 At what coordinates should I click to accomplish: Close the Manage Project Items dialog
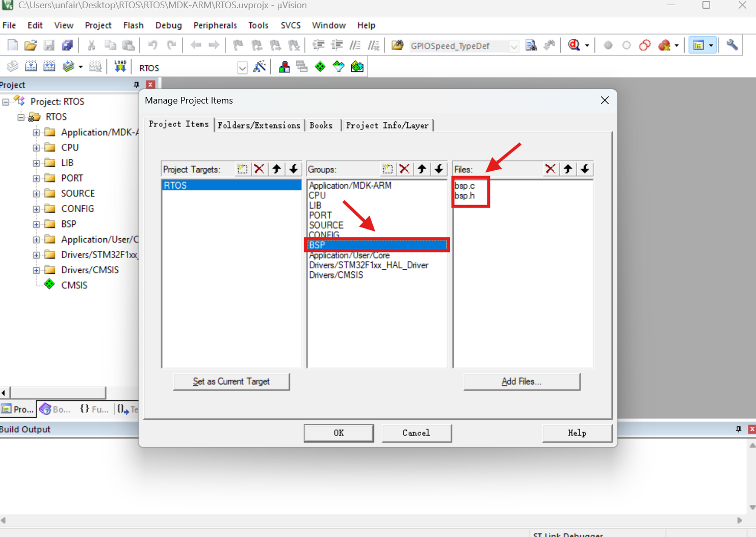[605, 100]
